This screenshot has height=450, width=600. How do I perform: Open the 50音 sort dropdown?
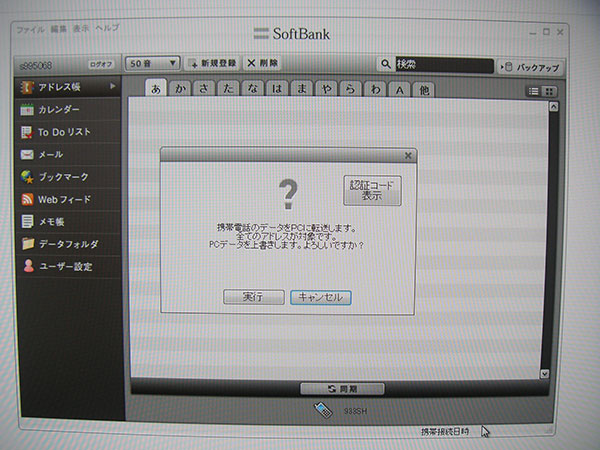(152, 63)
